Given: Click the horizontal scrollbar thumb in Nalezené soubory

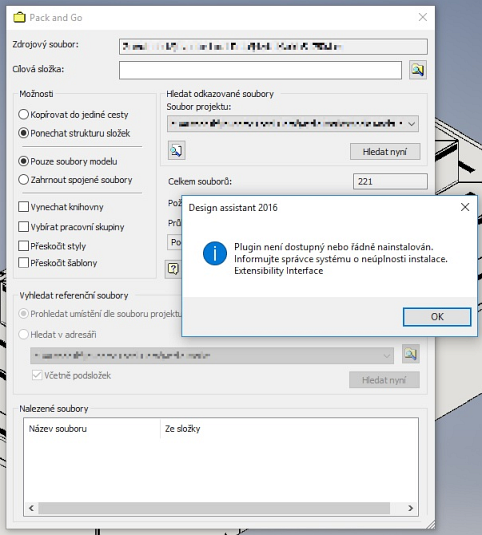Looking at the screenshot, I should click(214, 508).
